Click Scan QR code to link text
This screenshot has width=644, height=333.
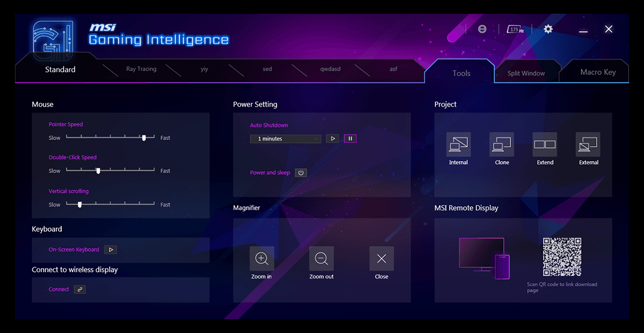pyautogui.click(x=563, y=287)
